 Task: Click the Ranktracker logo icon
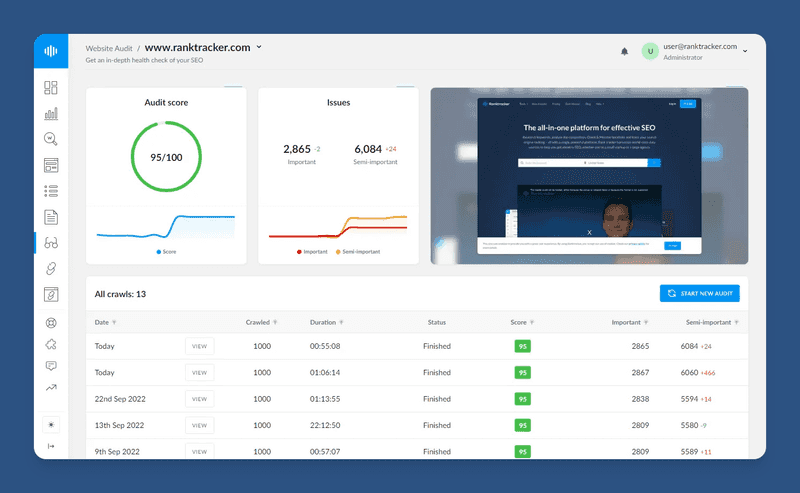[51, 51]
